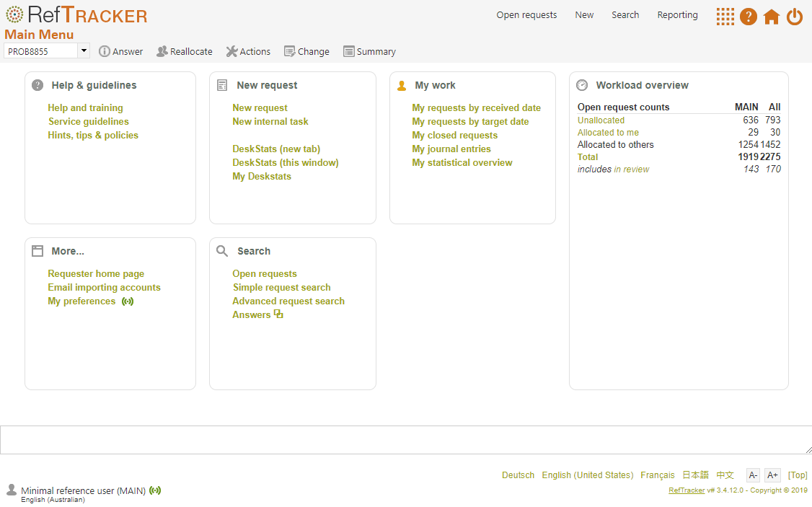Click the popup icon next to Answers

pyautogui.click(x=278, y=314)
